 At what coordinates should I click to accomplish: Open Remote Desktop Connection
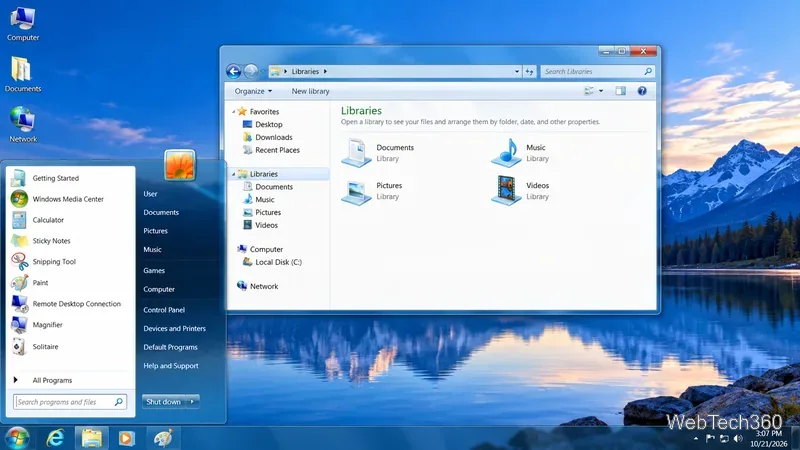point(70,304)
